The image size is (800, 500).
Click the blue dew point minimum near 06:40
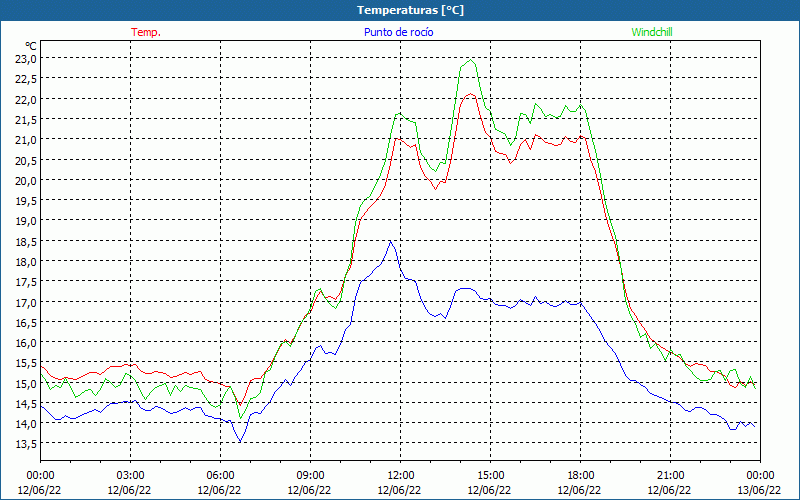[x=240, y=441]
